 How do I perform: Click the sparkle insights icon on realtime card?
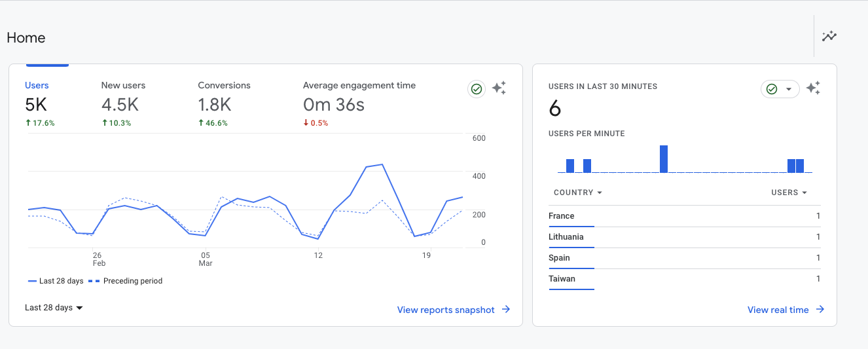pyautogui.click(x=813, y=88)
